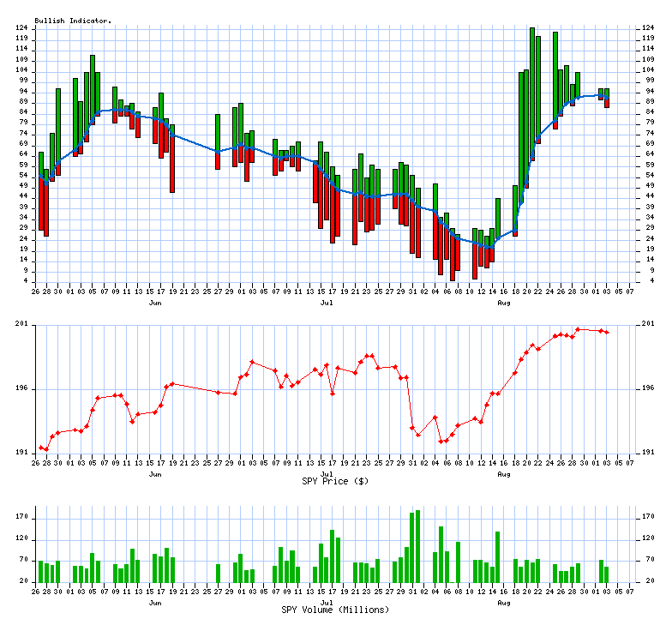The width and height of the screenshot is (672, 625).
Task: Click the '201' label on price chart's right axis
Action: [x=648, y=324]
